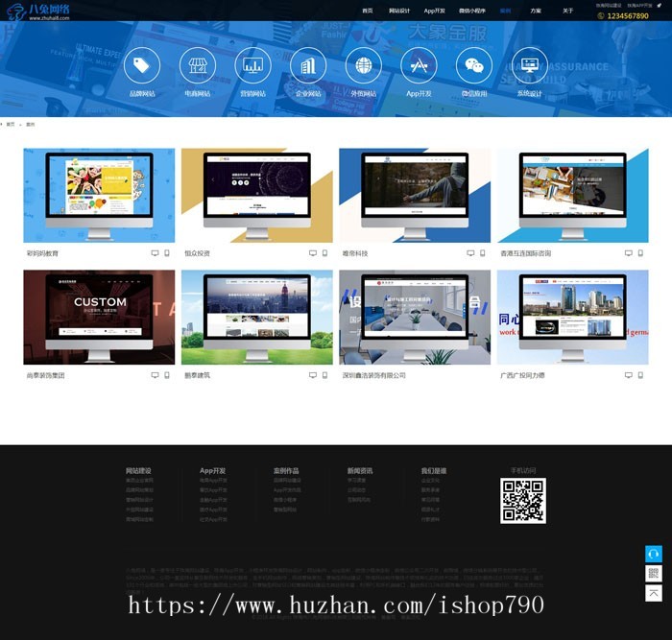Open the 彩妈妈教育 case title

42,253
